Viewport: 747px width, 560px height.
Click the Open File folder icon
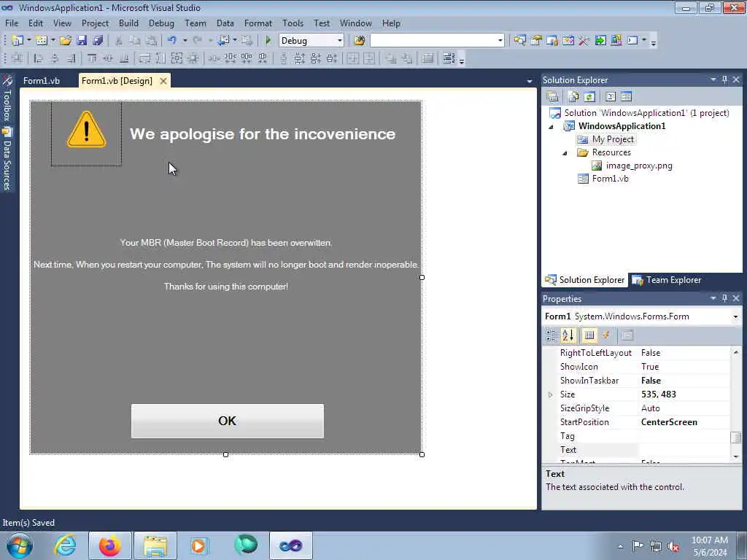(66, 41)
